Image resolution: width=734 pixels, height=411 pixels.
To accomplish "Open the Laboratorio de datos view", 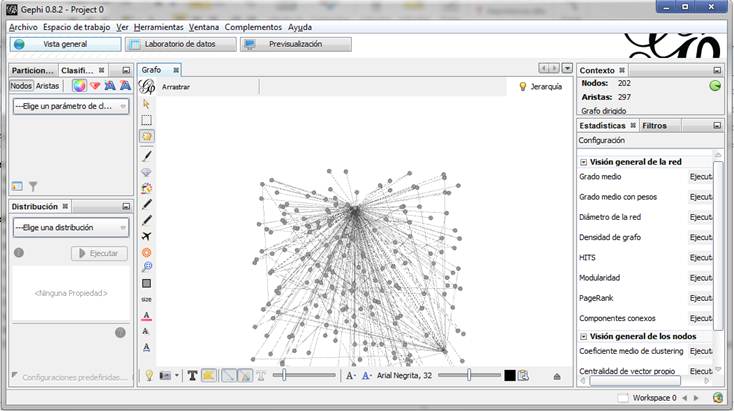I will tap(181, 44).
